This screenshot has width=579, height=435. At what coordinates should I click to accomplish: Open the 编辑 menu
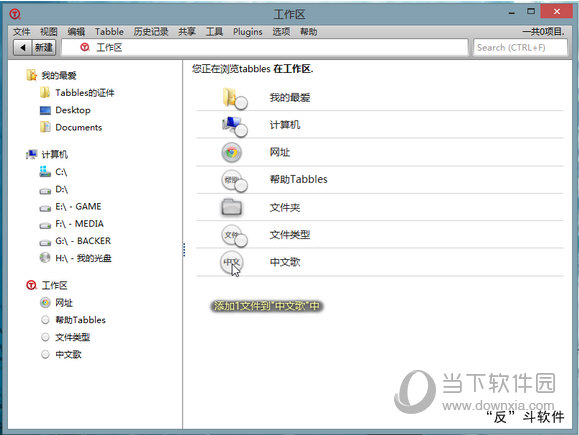pos(76,32)
